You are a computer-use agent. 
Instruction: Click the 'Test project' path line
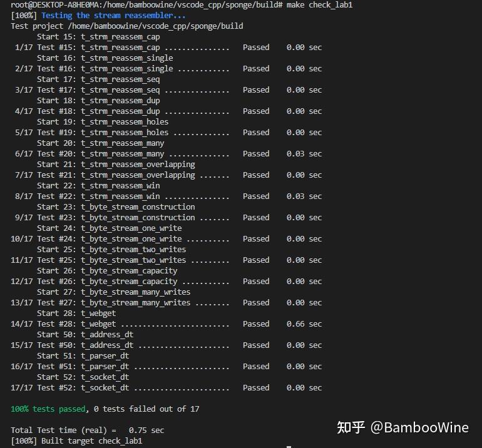click(127, 26)
